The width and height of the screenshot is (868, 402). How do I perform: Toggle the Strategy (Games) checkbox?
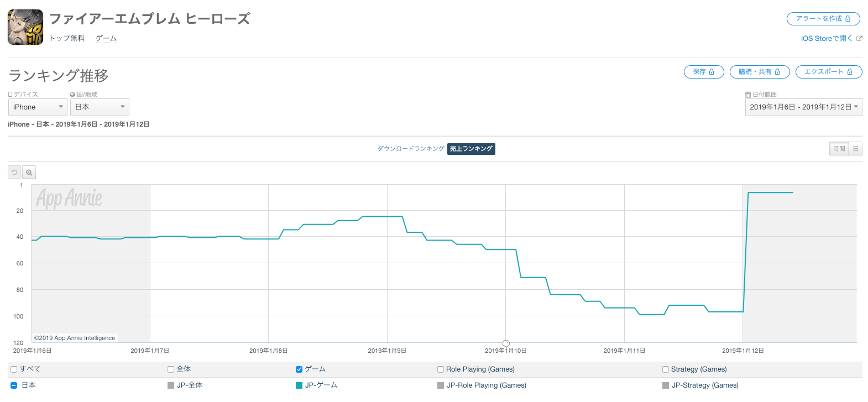click(666, 369)
